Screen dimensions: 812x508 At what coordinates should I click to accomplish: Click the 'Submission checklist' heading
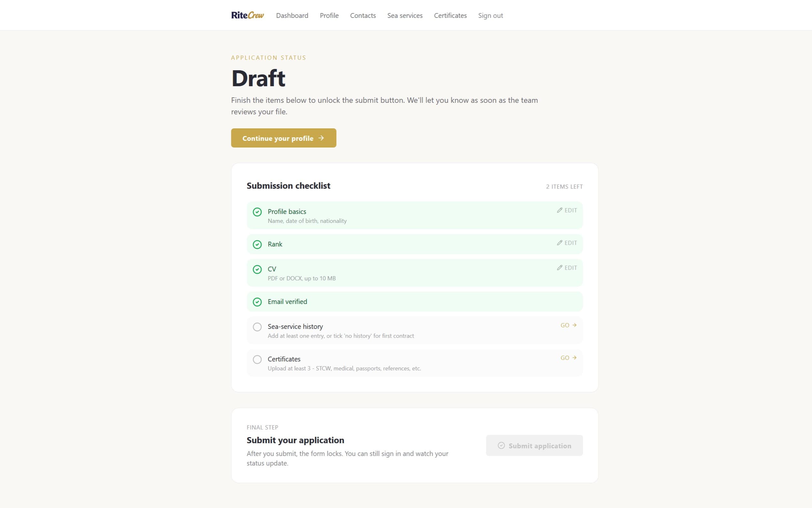[x=288, y=186]
